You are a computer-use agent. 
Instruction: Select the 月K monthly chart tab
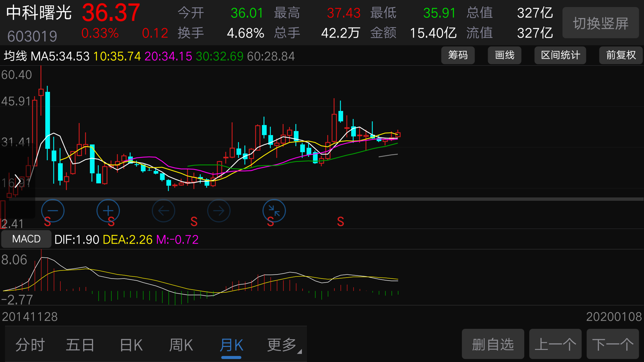(x=231, y=345)
